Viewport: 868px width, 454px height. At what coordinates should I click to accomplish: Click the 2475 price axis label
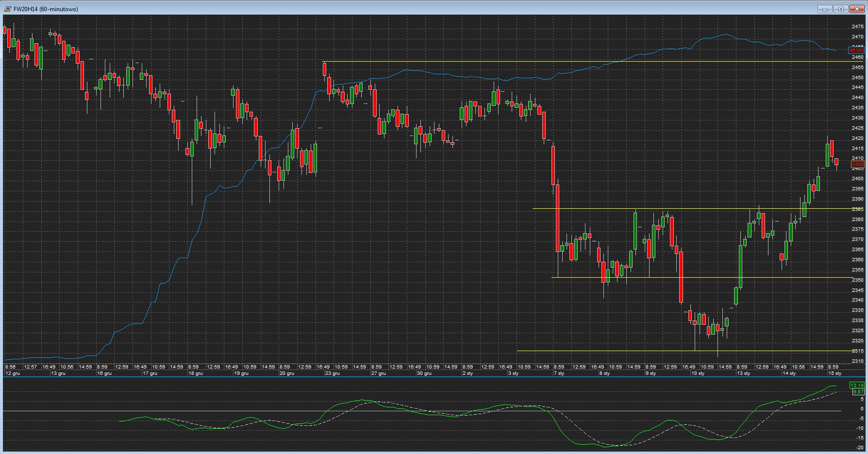coord(857,37)
